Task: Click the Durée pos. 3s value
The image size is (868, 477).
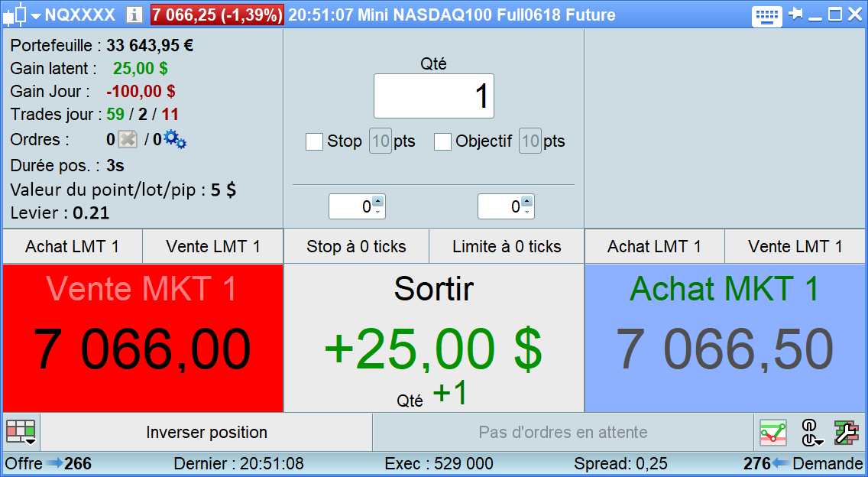Action: point(115,166)
